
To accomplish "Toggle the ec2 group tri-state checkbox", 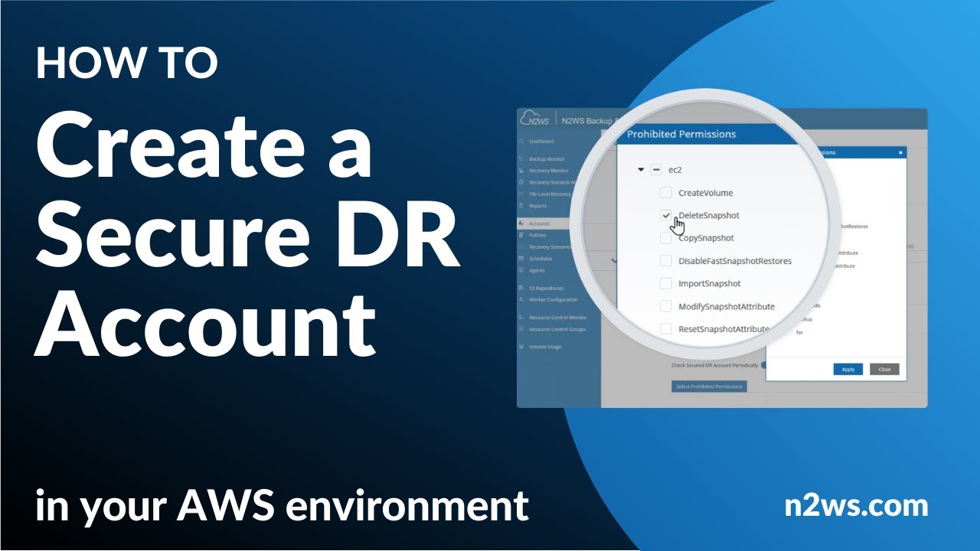I will coord(656,170).
